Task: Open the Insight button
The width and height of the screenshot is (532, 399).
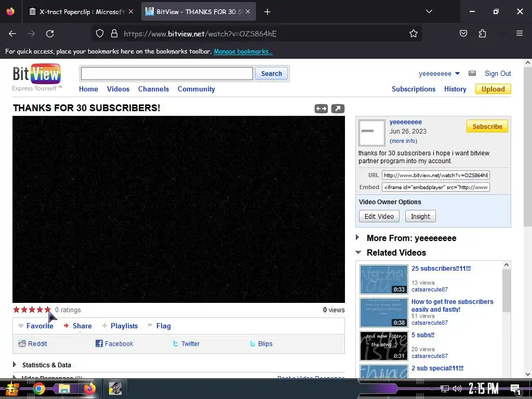Action: point(420,217)
